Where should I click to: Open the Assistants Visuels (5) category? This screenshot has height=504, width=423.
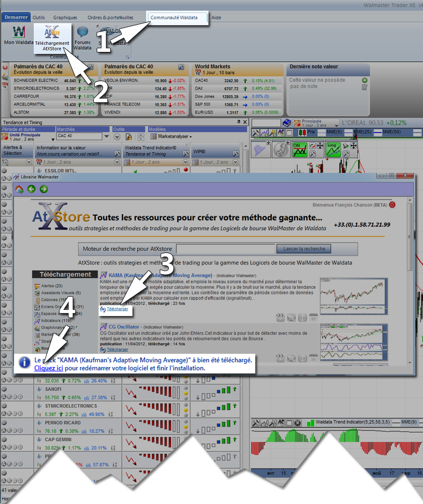pyautogui.click(x=61, y=292)
